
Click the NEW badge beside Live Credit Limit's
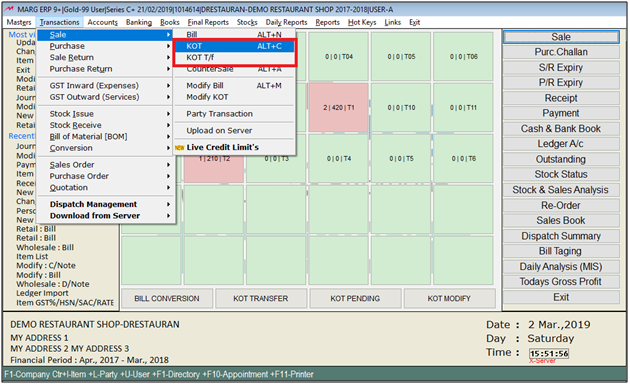click(x=180, y=148)
